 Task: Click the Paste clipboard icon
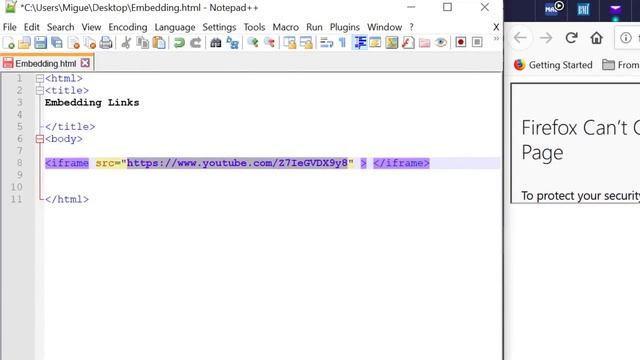159,42
